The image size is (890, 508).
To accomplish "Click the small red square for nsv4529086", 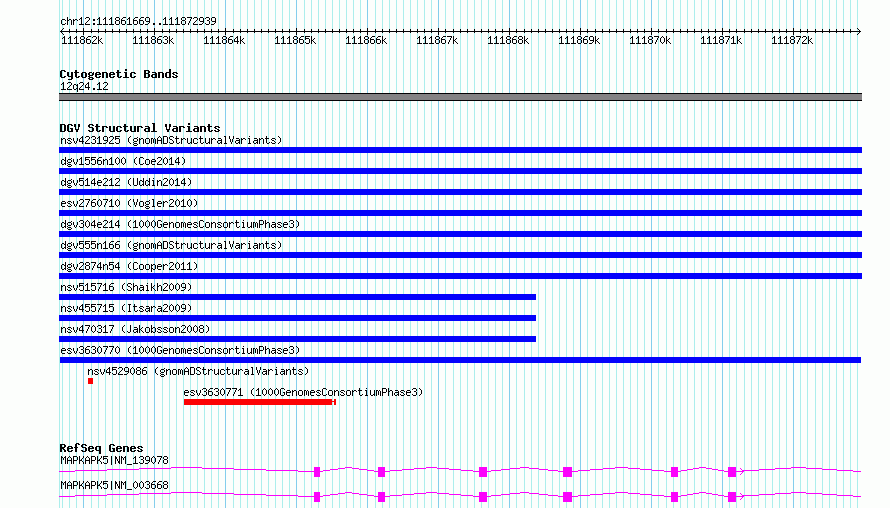I will [x=90, y=381].
